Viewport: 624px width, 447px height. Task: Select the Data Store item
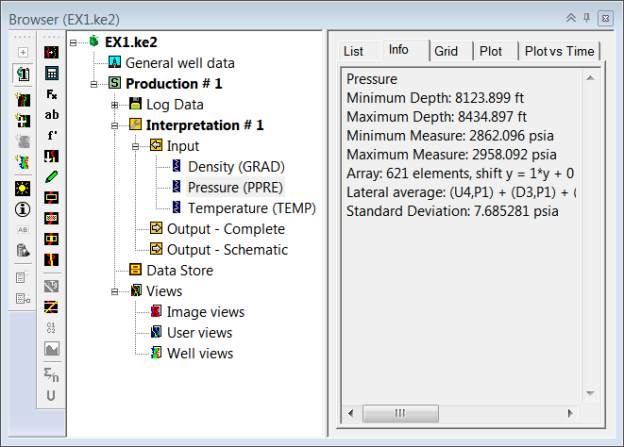tap(179, 270)
